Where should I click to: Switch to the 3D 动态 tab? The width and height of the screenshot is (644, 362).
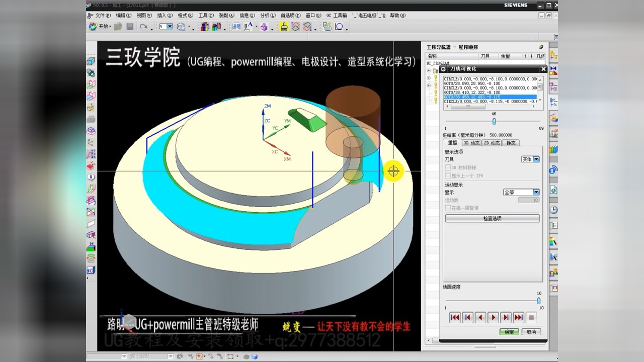point(471,143)
